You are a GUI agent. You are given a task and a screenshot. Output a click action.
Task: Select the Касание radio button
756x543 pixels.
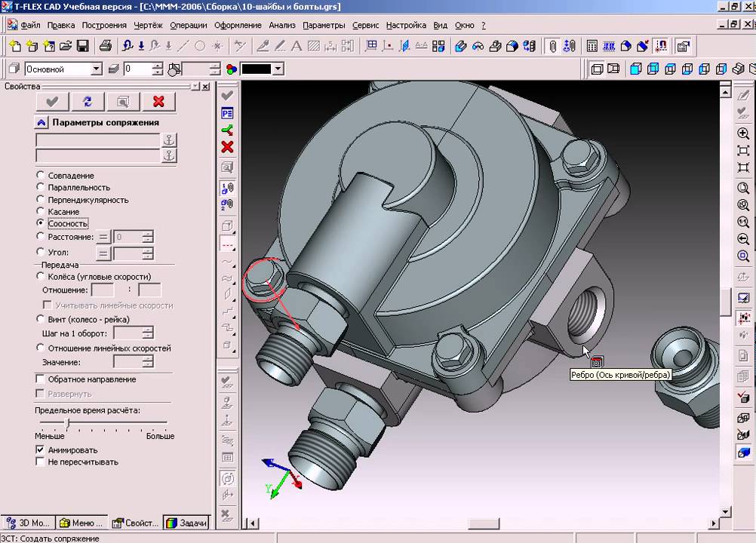click(41, 211)
